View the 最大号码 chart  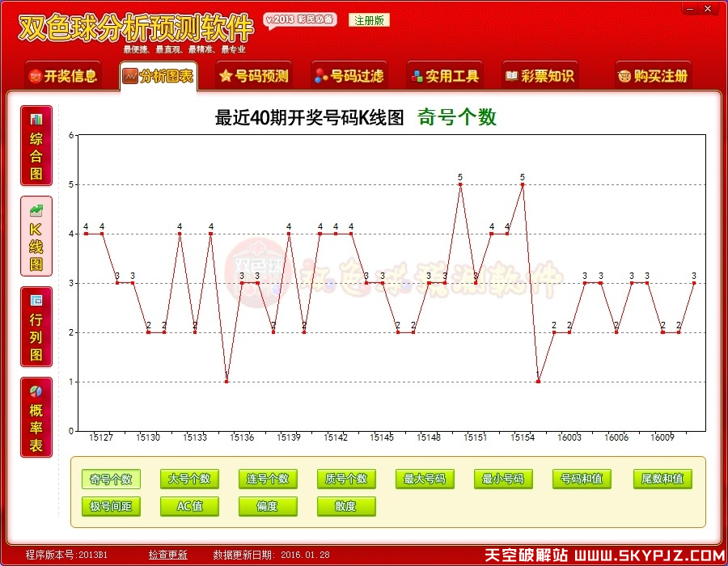click(x=425, y=479)
